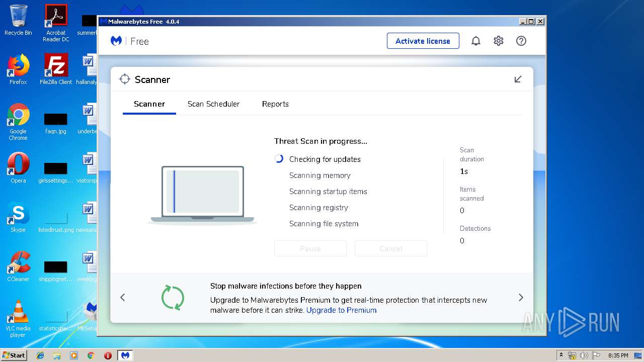Viewport: 644px width, 362px height.
Task: Select Recycle Bin desktop icon
Action: point(18,21)
